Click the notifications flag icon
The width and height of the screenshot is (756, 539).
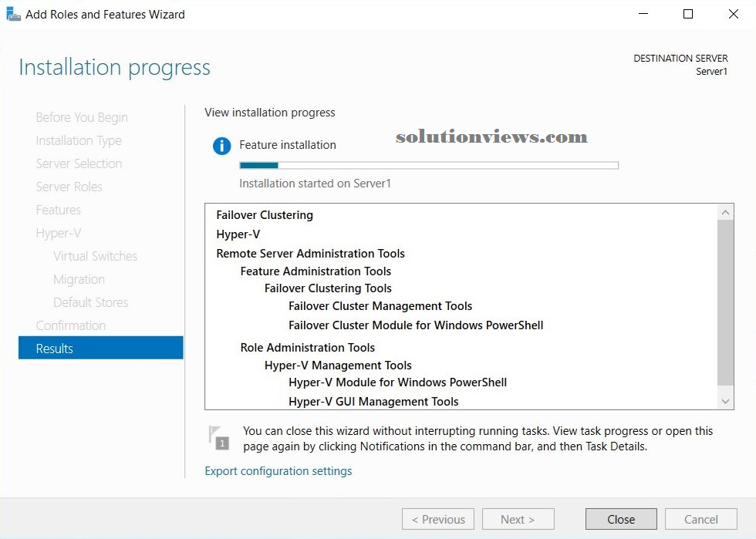point(218,437)
